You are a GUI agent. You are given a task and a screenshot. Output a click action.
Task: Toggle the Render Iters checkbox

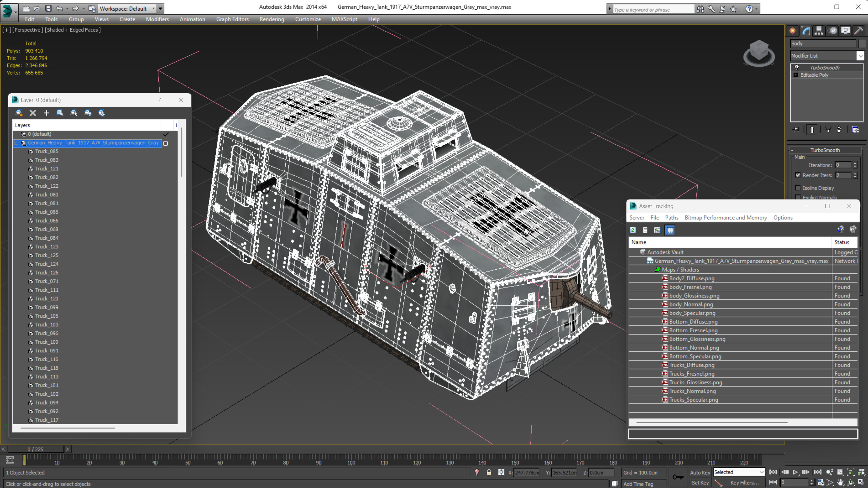(798, 175)
